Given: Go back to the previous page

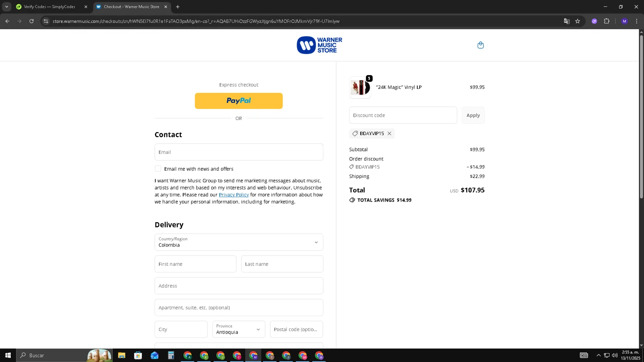Looking at the screenshot, I should point(7,21).
